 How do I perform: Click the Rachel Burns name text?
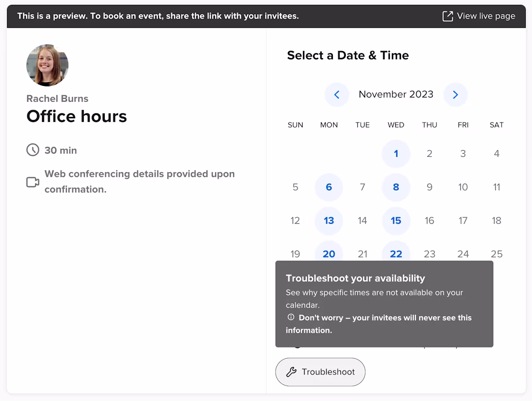coord(57,98)
